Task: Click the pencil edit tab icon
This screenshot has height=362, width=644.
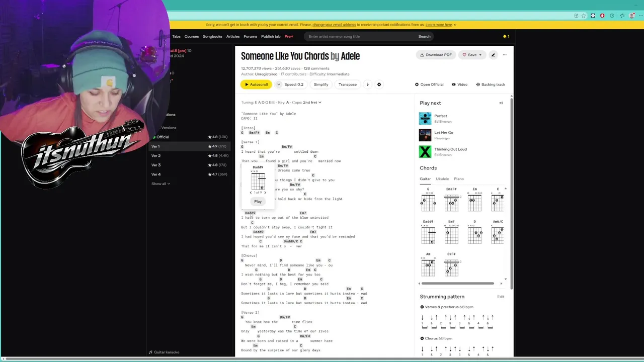Action: (493, 55)
